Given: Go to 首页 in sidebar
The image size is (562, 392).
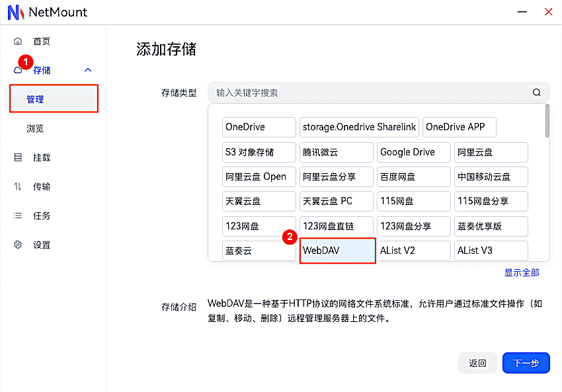Looking at the screenshot, I should [x=42, y=41].
